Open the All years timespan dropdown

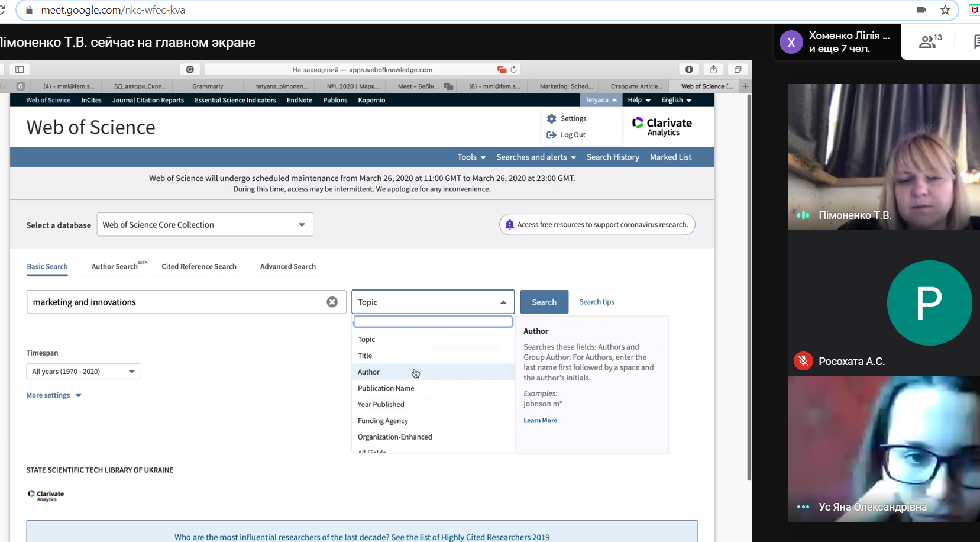(83, 372)
